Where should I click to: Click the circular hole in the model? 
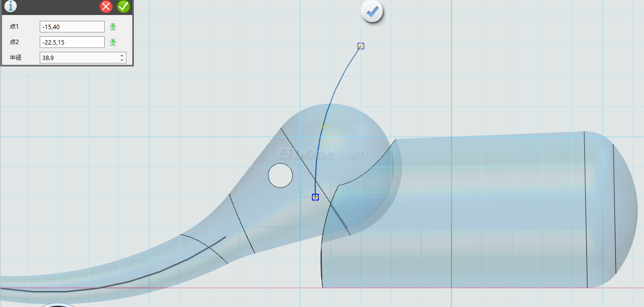[280, 175]
